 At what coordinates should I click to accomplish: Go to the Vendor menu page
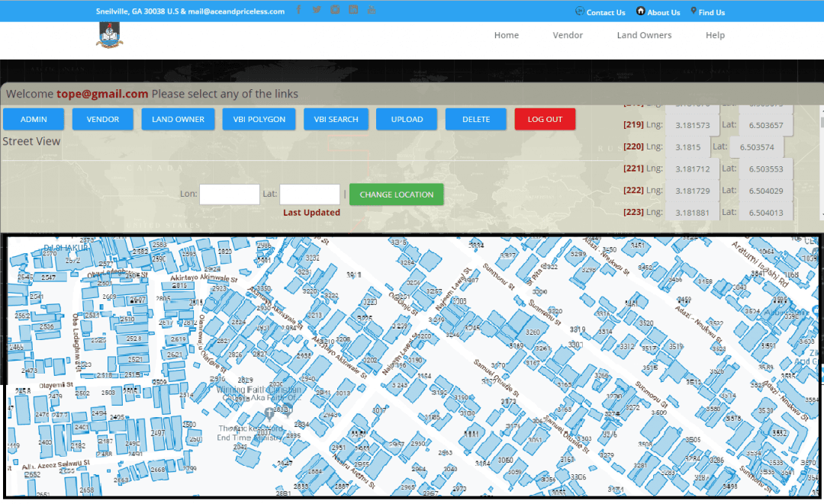click(x=568, y=35)
